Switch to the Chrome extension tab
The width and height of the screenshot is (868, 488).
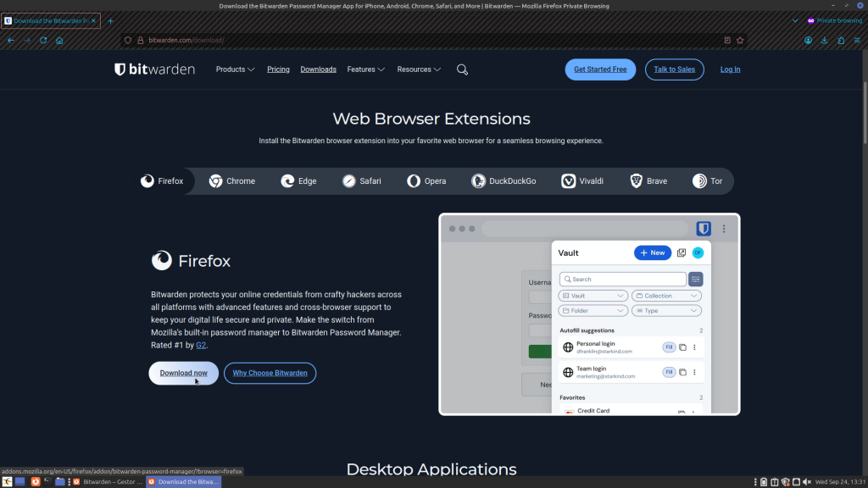point(232,181)
